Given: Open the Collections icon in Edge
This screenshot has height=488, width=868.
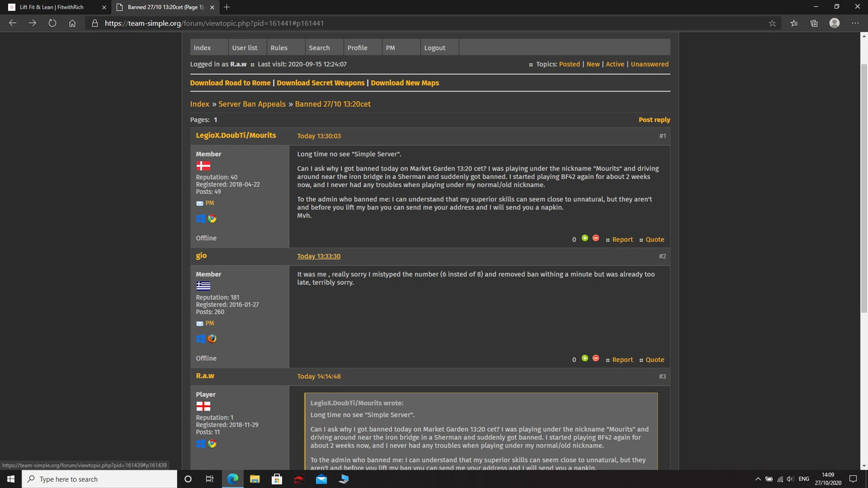Looking at the screenshot, I should tap(814, 22).
